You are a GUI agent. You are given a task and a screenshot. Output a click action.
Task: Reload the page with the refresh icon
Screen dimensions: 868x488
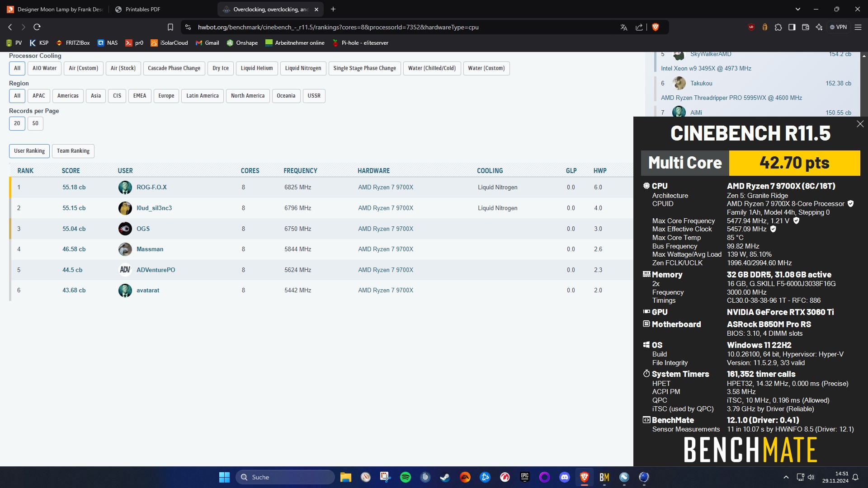pos(37,27)
